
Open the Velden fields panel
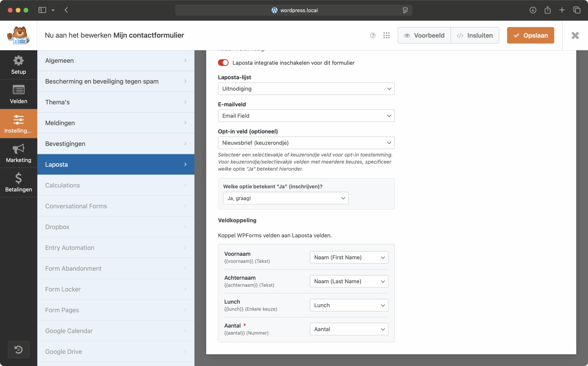coord(18,94)
